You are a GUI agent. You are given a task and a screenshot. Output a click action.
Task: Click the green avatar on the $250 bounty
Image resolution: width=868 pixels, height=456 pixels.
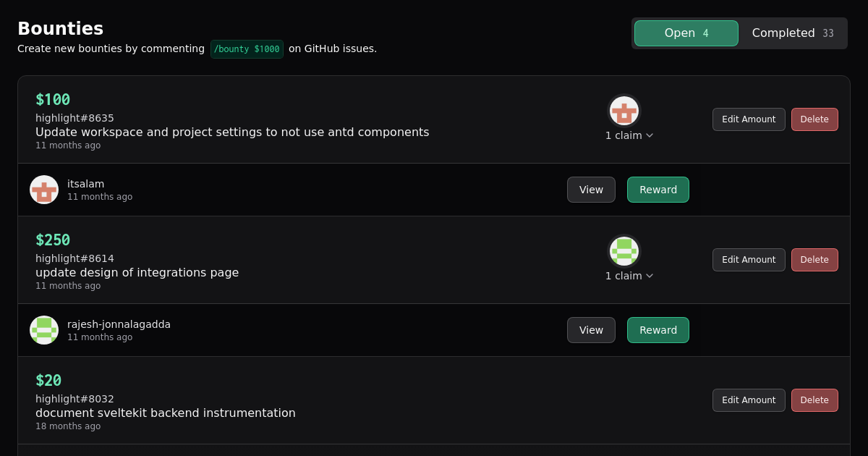(x=624, y=252)
